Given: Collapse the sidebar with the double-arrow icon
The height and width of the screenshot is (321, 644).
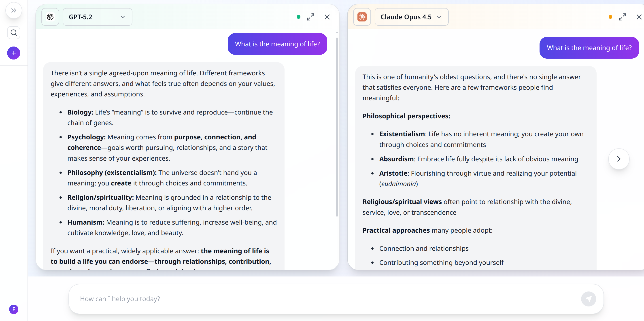Looking at the screenshot, I should pos(13,10).
